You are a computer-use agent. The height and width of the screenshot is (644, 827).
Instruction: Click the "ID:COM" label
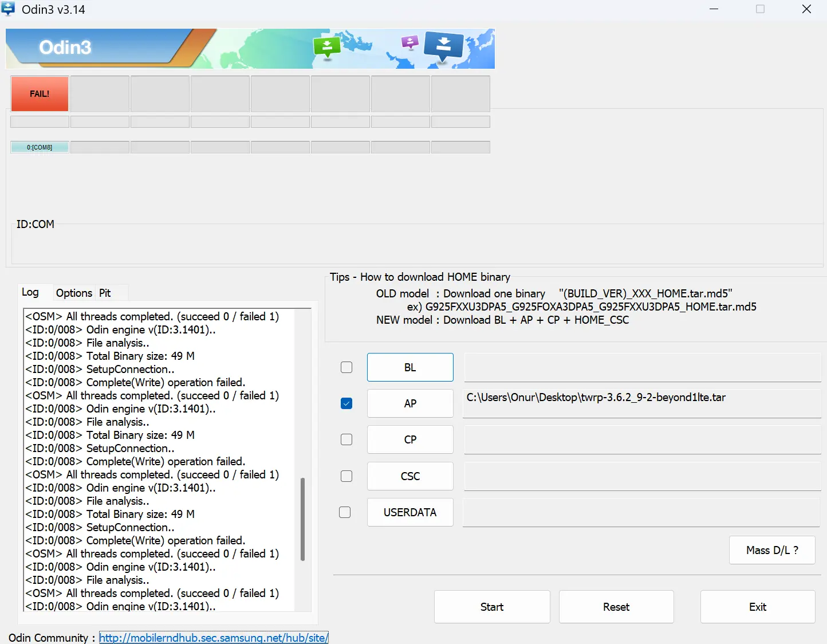pos(36,224)
